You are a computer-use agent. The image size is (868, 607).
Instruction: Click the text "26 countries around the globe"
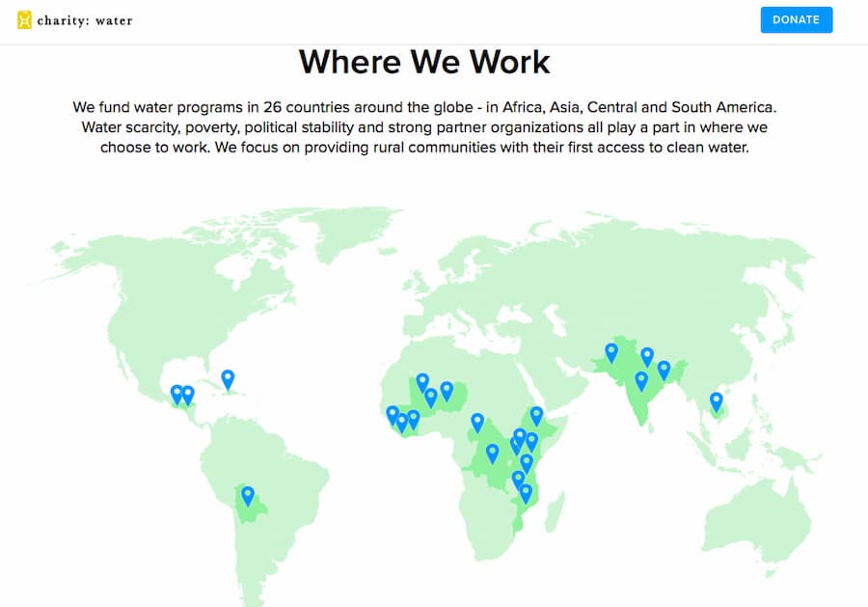click(x=368, y=107)
